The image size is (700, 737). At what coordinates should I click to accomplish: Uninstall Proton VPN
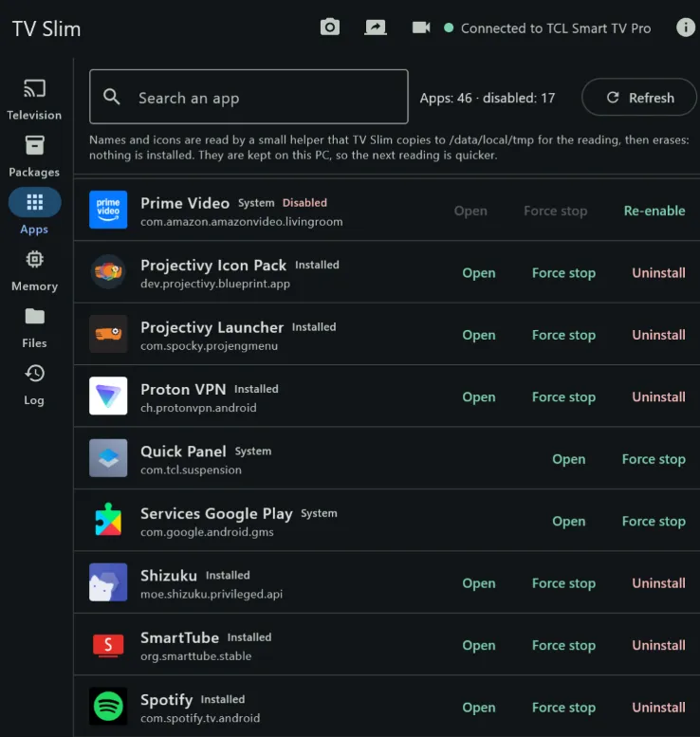658,397
